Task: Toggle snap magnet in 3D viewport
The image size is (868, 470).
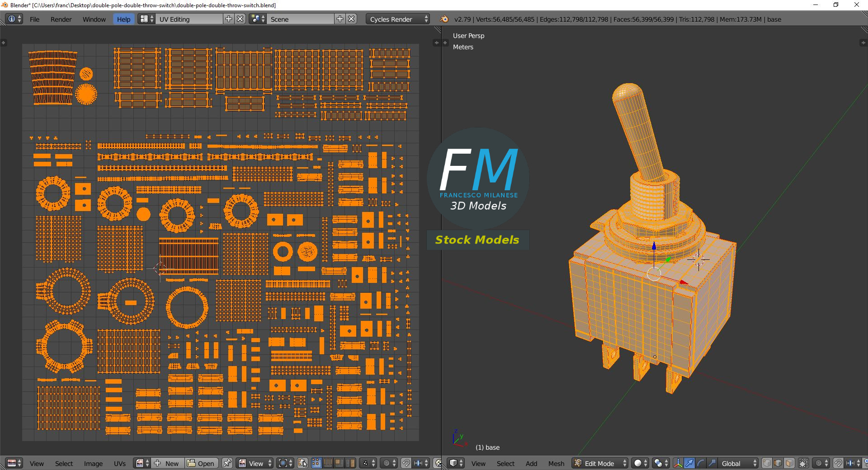Action: [838, 463]
